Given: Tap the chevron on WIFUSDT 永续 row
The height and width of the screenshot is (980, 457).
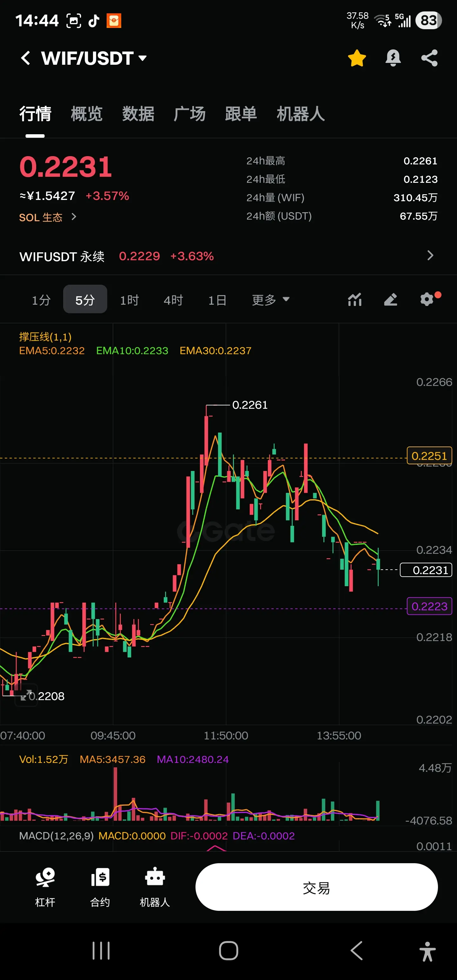Looking at the screenshot, I should point(430,255).
